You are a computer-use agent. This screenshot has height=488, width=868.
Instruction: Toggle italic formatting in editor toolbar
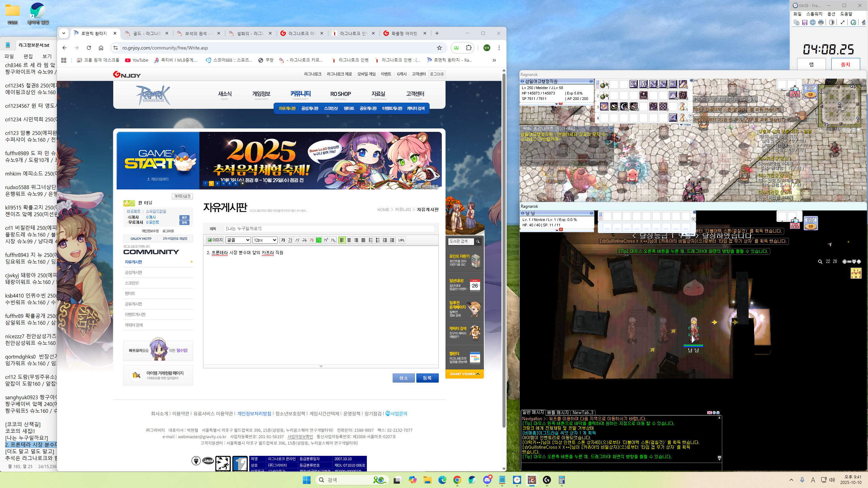tap(297, 240)
